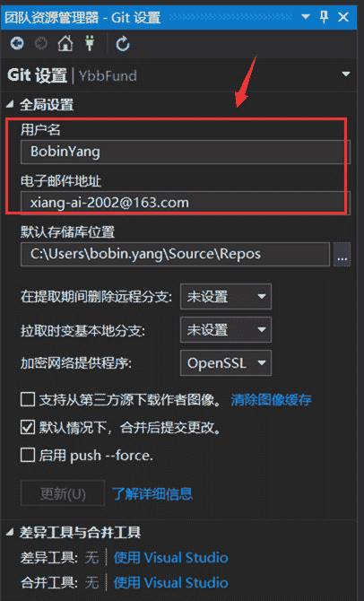364x601 pixels.
Task: Click the 清除图像缓存 link
Action: (x=272, y=400)
